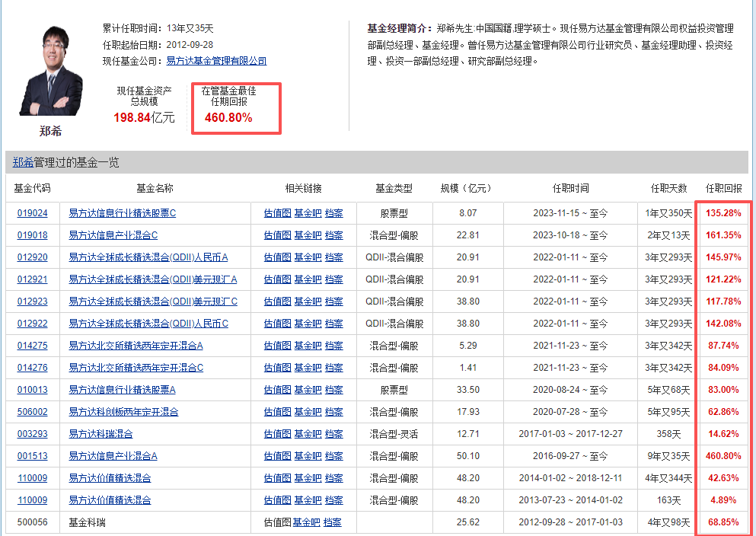Open 易方达北交所精选两年定开混合A
The image size is (756, 536).
(x=136, y=346)
